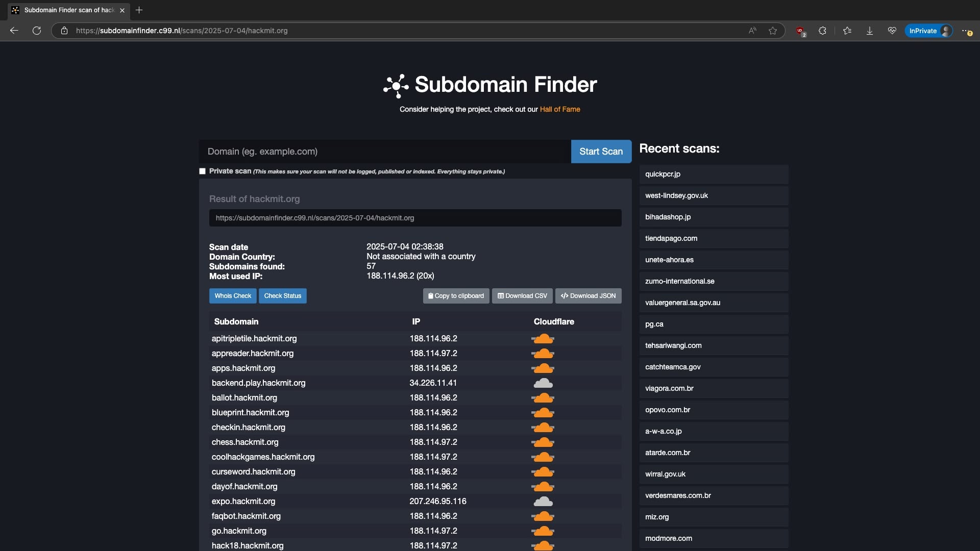Image resolution: width=980 pixels, height=551 pixels.
Task: Open the Hall of Fame link
Action: click(x=560, y=109)
